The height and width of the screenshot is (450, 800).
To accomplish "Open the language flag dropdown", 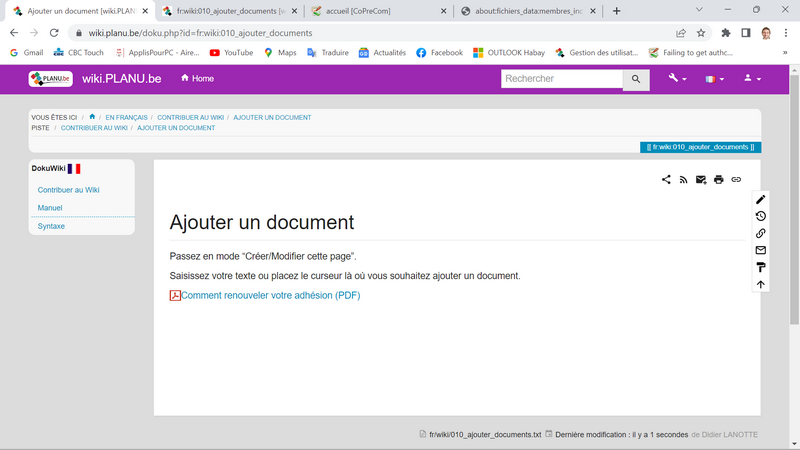I will [714, 79].
